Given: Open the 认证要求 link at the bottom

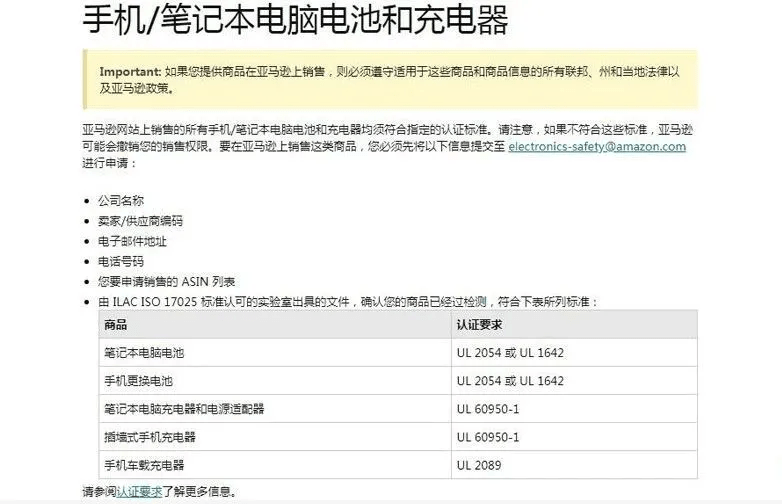Looking at the screenshot, I should [139, 492].
